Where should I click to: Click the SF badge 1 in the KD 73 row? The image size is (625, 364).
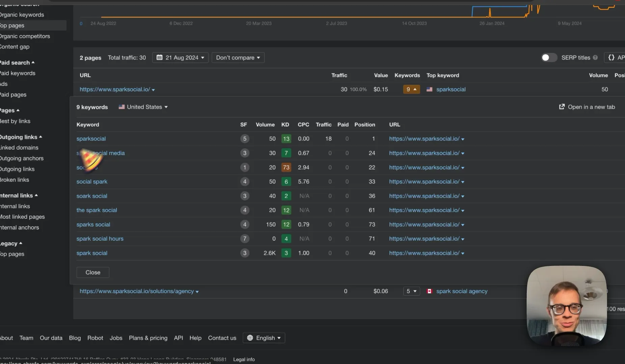(x=245, y=167)
